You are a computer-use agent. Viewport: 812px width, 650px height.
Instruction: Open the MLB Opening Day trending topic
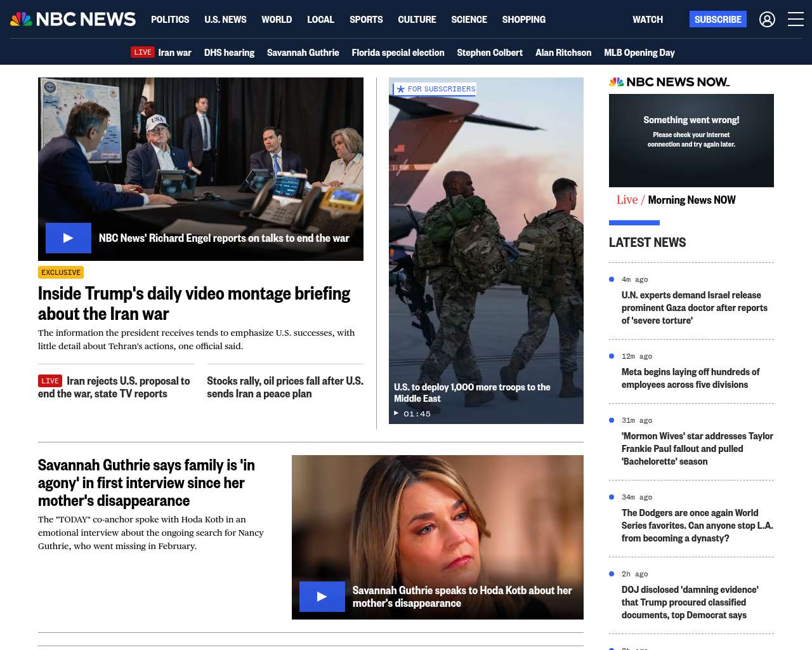coord(639,53)
